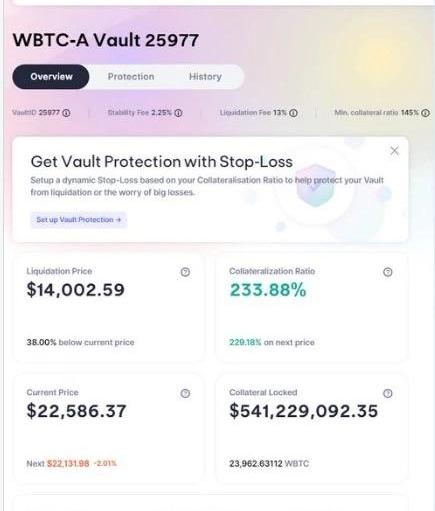This screenshot has height=511, width=435.
Task: Click the 233.88% collateralization ratio value
Action: point(268,290)
